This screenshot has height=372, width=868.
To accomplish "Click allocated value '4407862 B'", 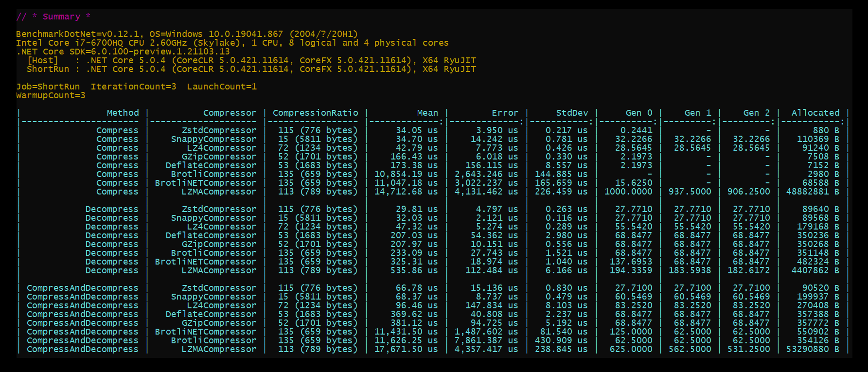I will pos(815,270).
